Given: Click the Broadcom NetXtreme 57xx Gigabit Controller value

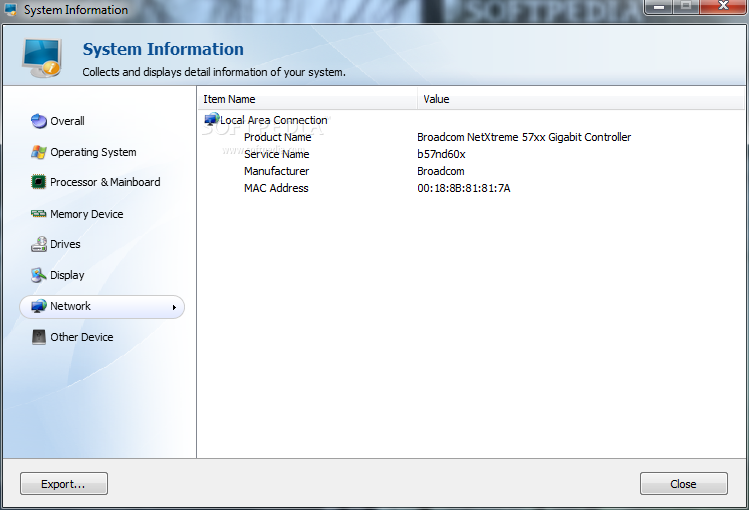Looking at the screenshot, I should [x=524, y=138].
